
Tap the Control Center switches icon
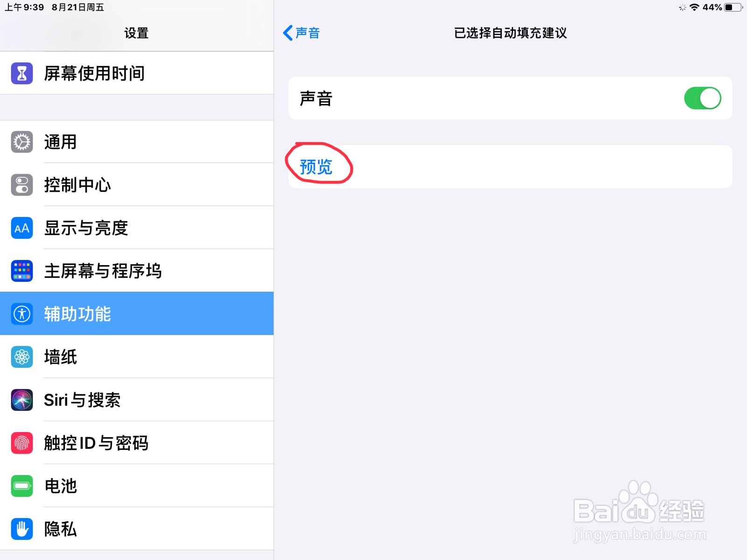point(22,185)
